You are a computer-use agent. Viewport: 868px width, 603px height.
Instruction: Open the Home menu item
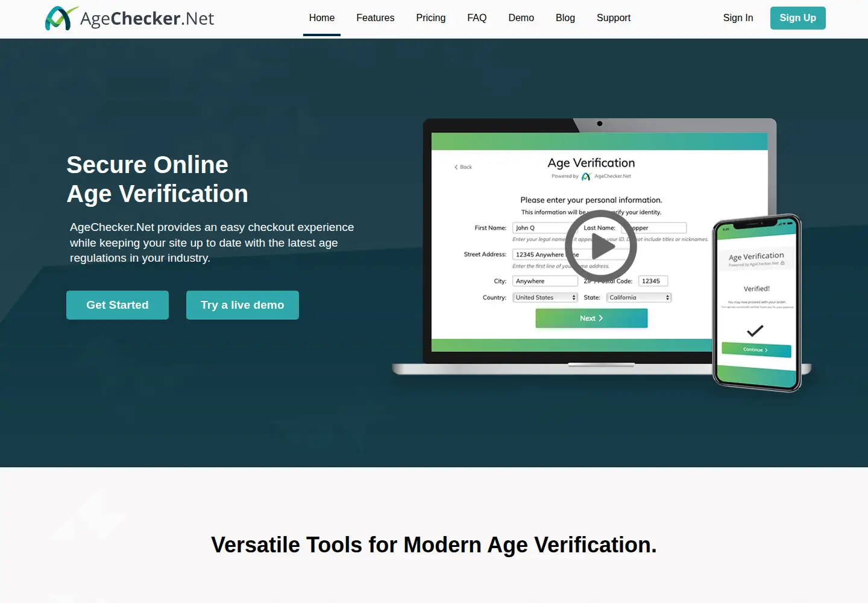click(322, 18)
